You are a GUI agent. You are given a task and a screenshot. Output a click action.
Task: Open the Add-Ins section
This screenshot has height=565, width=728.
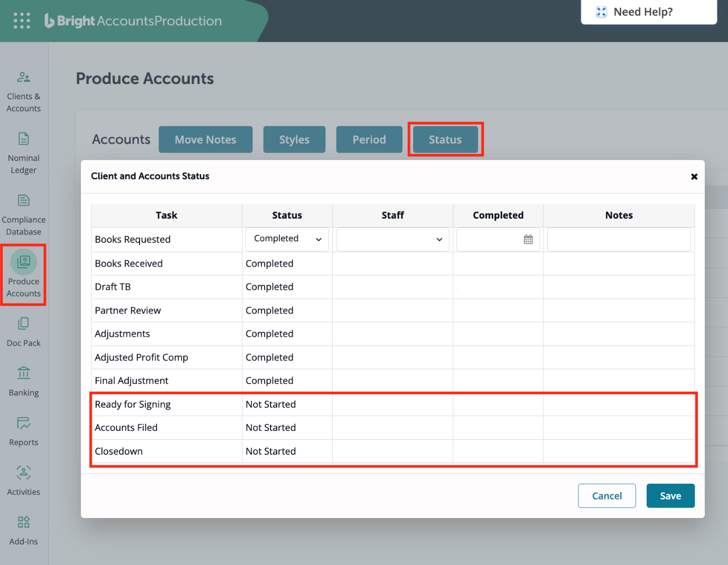(x=24, y=531)
